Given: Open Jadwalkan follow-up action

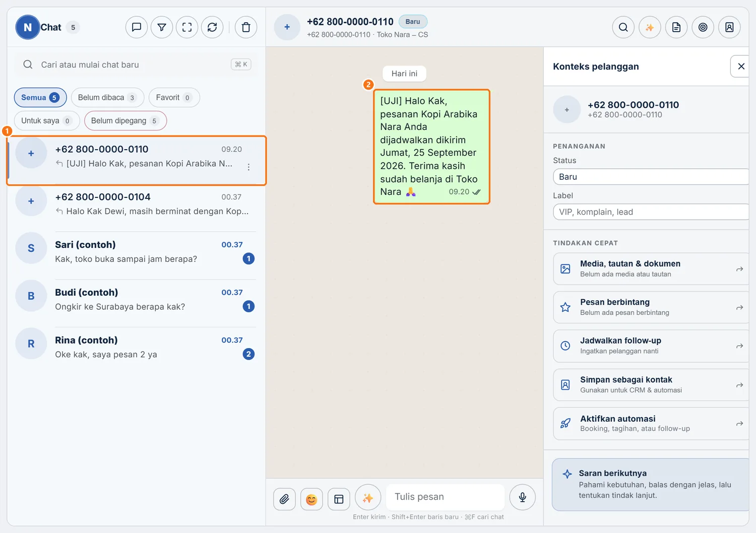Looking at the screenshot, I should click(x=651, y=346).
